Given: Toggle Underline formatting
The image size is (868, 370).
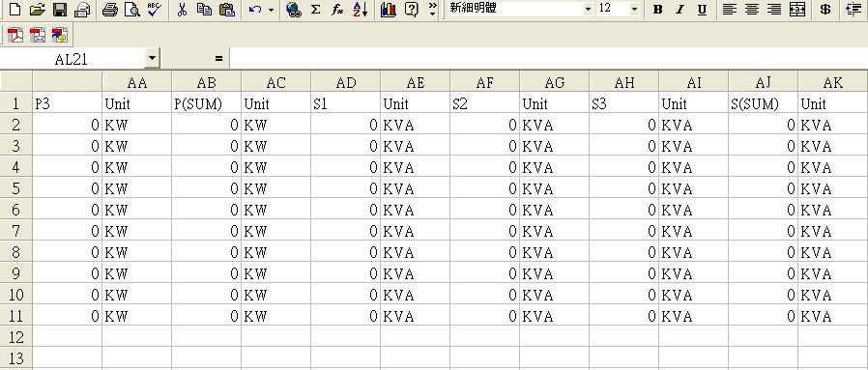Looking at the screenshot, I should tap(702, 10).
